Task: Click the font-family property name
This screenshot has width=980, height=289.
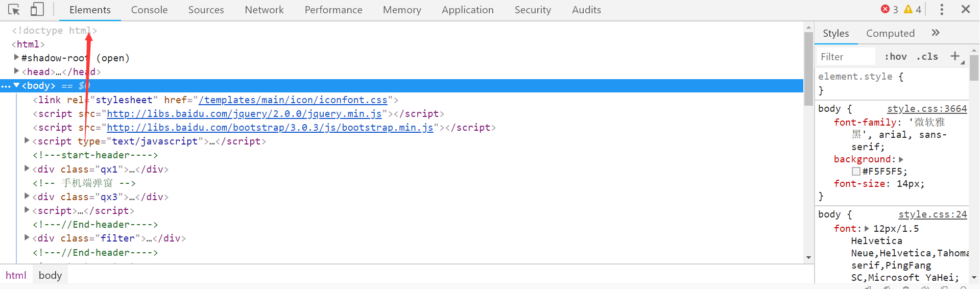Action: pyautogui.click(x=865, y=123)
